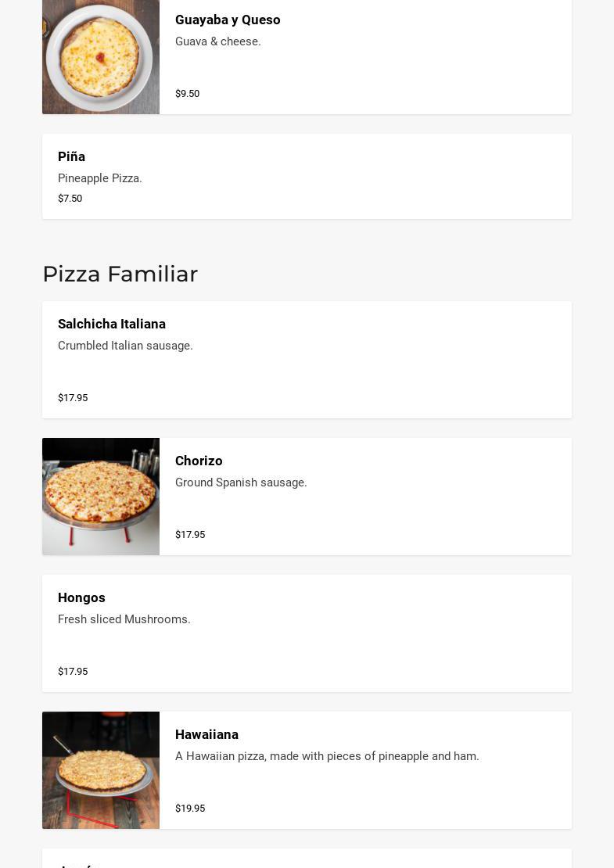
Task: Click the "Fresh sliced Mushrooms." description
Action: click(x=124, y=619)
